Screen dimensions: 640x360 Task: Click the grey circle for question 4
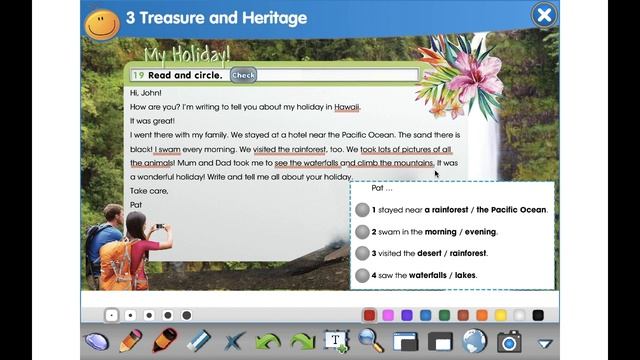(x=362, y=276)
